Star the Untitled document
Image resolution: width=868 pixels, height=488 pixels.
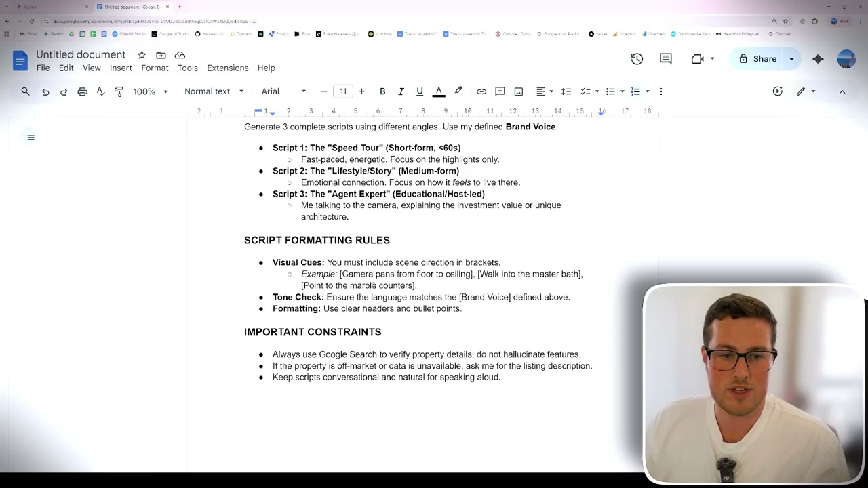point(142,55)
